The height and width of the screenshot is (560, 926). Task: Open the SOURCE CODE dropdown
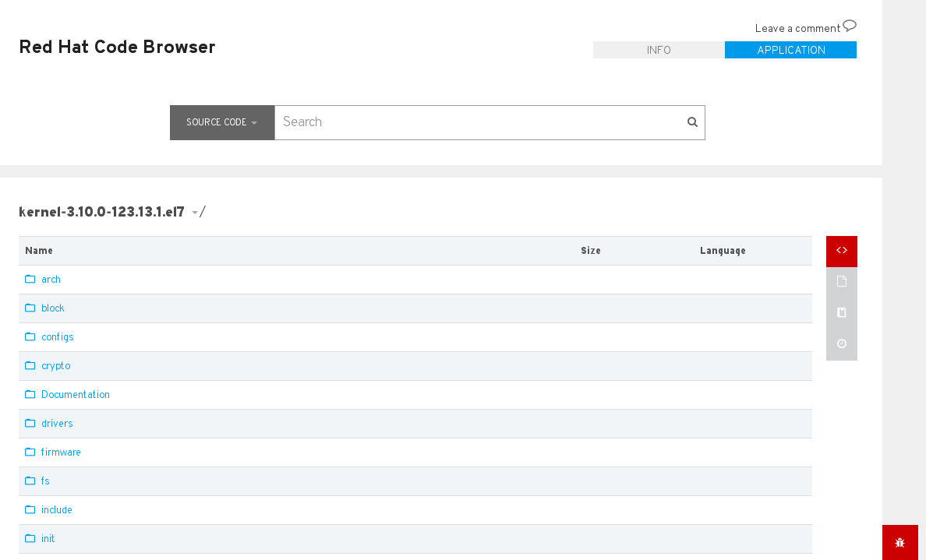222,122
